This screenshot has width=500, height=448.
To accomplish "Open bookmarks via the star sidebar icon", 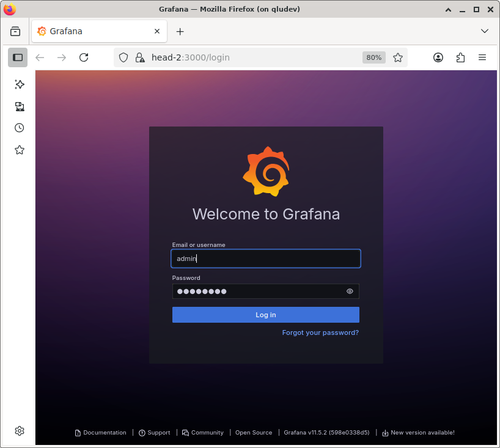I will pyautogui.click(x=19, y=150).
